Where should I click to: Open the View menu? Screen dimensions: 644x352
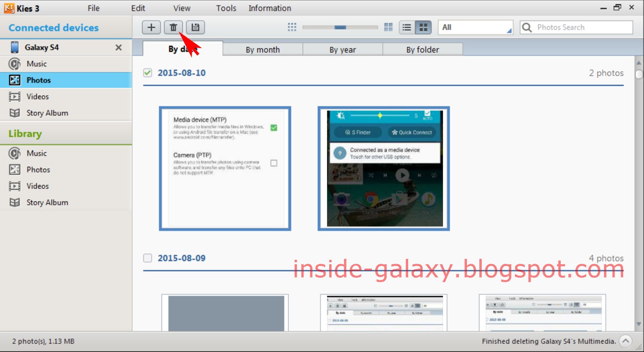click(182, 8)
